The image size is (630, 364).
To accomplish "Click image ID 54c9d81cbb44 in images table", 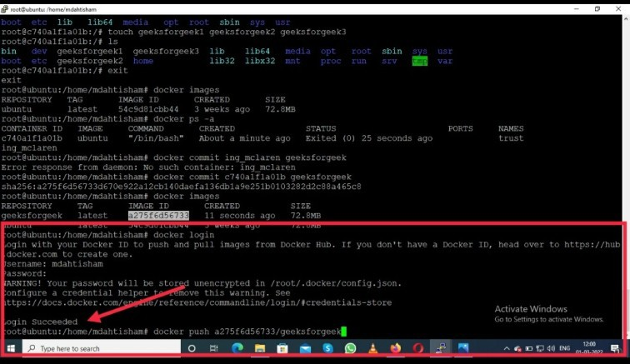I will click(x=148, y=109).
